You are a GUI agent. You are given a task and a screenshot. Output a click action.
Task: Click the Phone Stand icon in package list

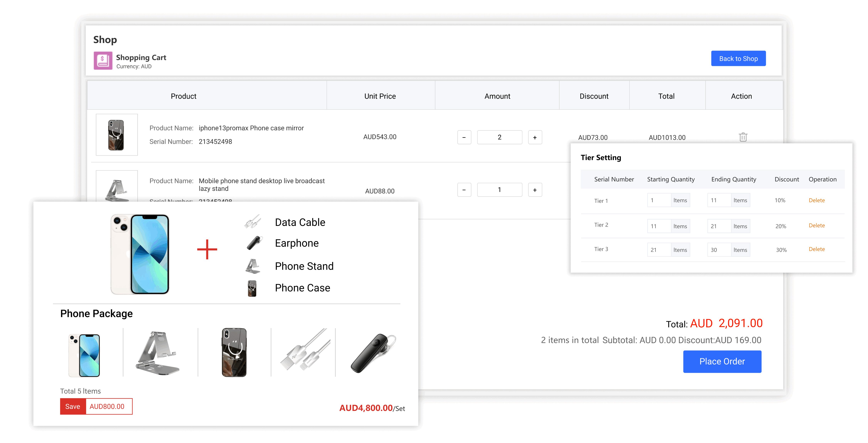click(253, 266)
